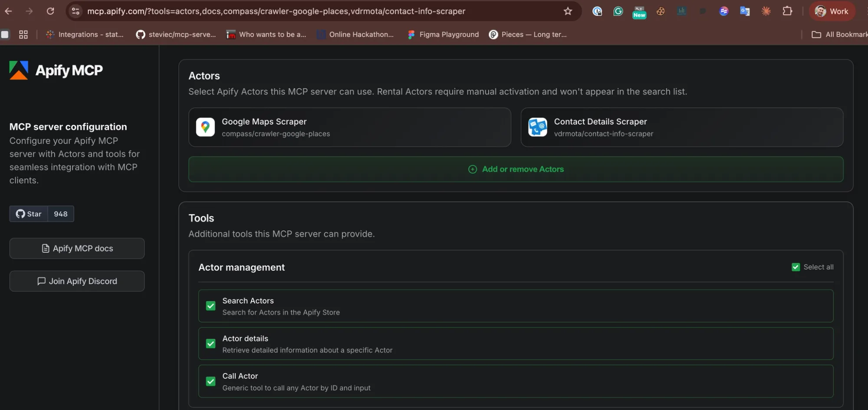This screenshot has height=410, width=868.
Task: Click the site information icon in address bar
Action: pyautogui.click(x=76, y=11)
